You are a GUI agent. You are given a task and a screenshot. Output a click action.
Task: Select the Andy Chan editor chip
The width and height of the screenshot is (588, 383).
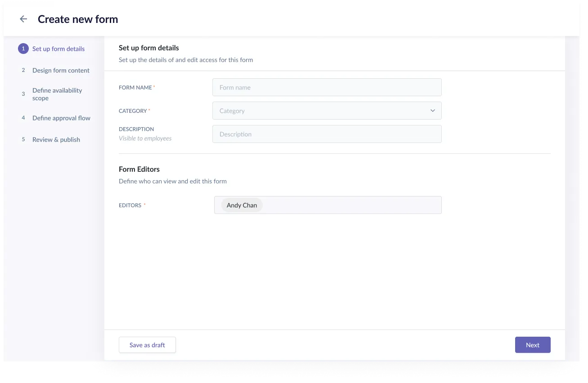242,205
